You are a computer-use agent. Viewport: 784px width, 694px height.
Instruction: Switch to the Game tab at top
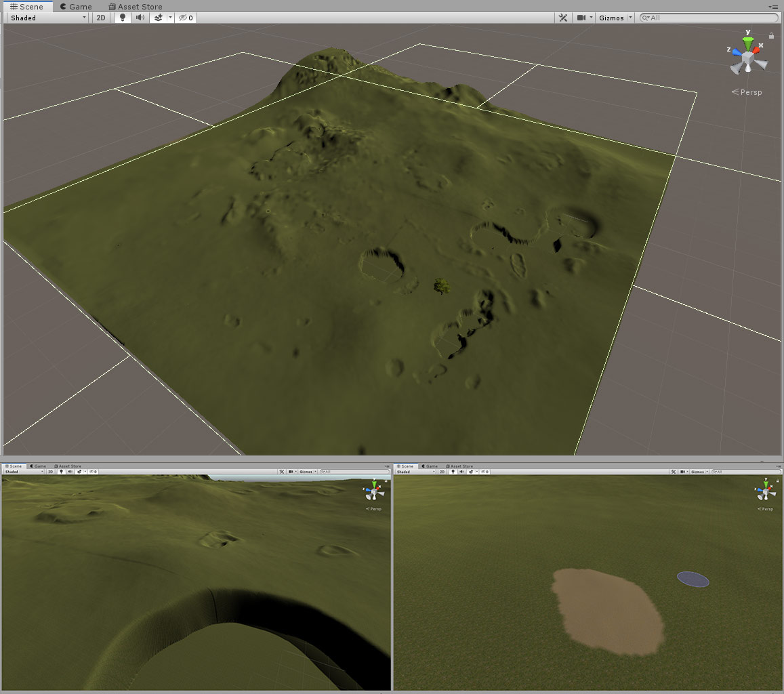click(75, 6)
